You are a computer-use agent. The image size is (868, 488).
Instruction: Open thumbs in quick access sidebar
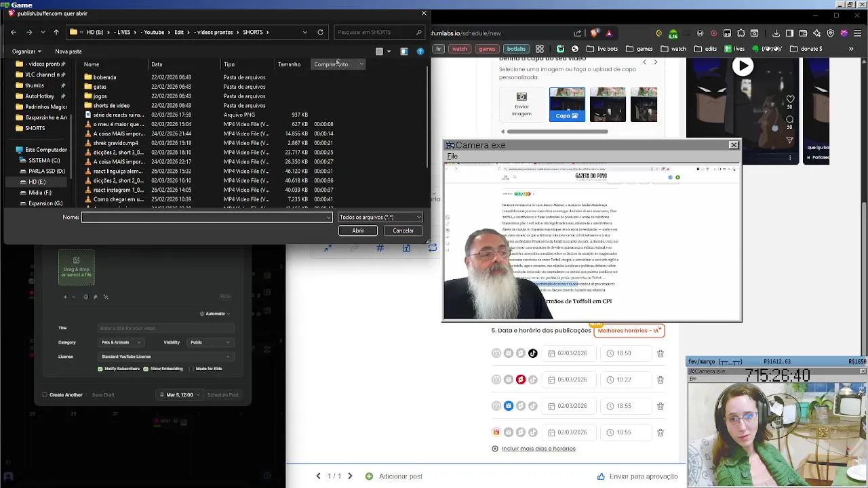coord(34,85)
